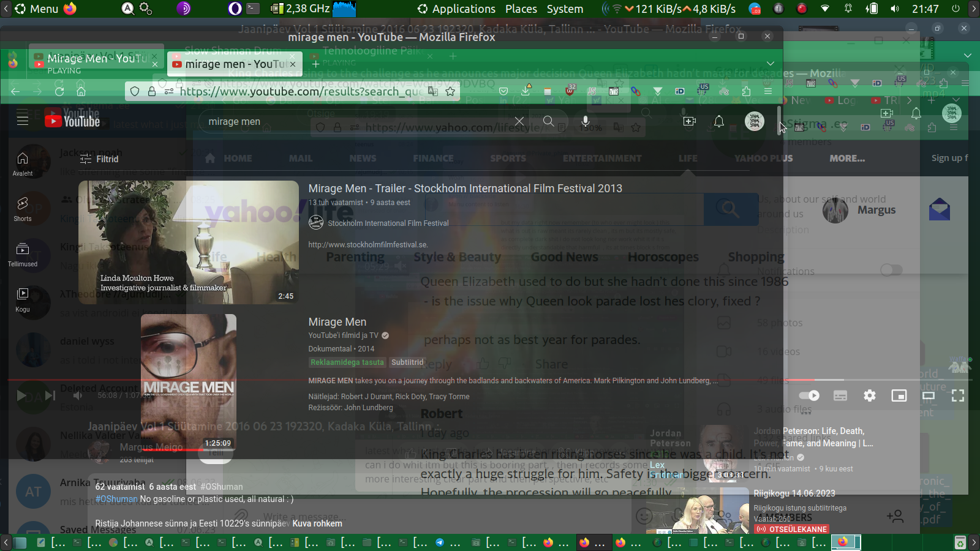Open a new tab with the plus button
This screenshot has width=980, height=551.
315,63
